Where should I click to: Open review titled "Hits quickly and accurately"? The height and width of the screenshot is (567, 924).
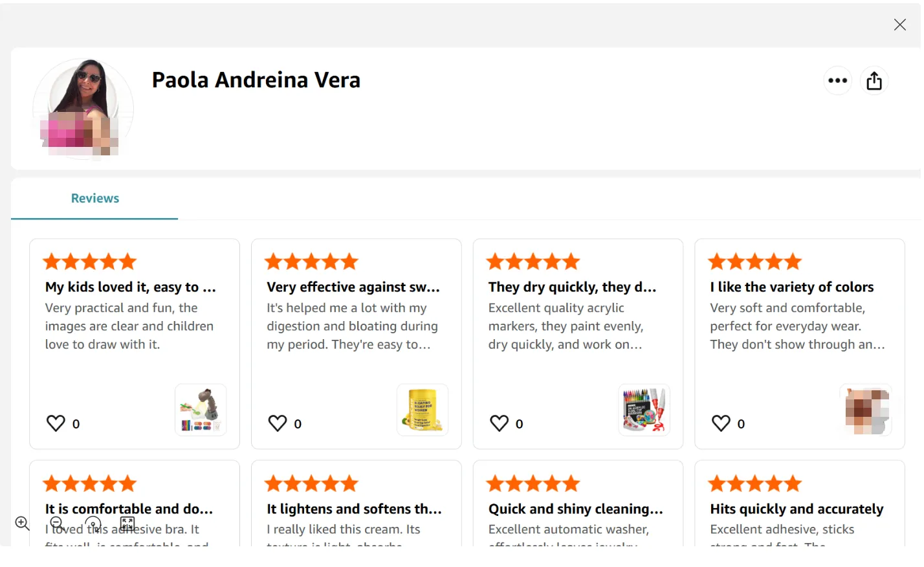pyautogui.click(x=796, y=509)
